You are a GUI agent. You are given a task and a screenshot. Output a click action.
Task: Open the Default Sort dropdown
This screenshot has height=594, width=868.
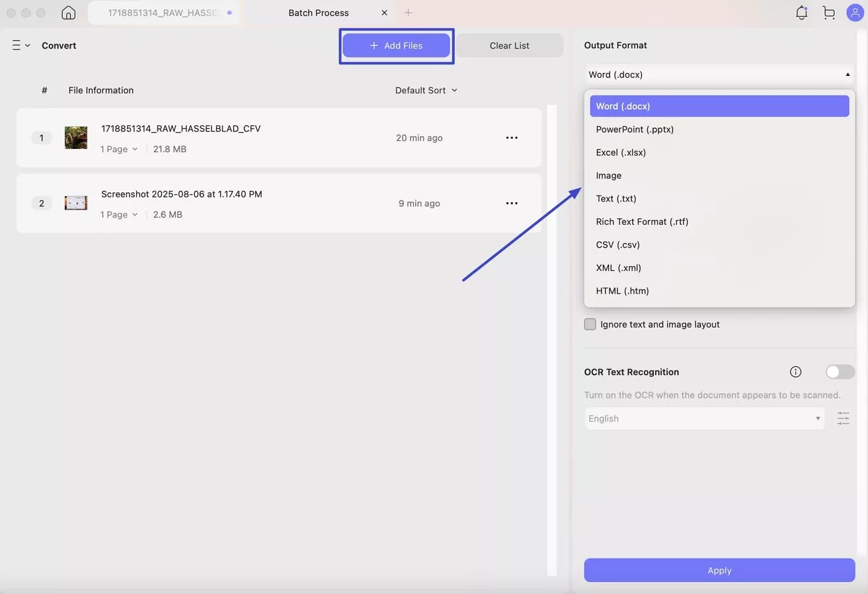pyautogui.click(x=426, y=90)
